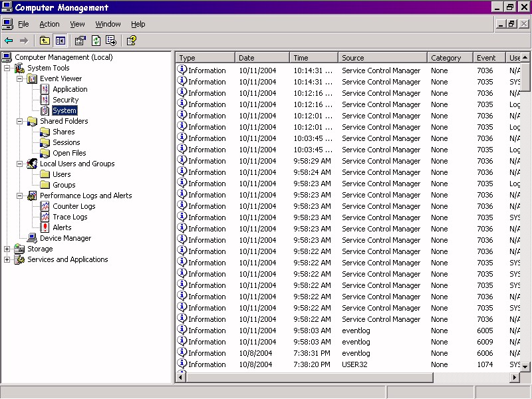Open the Help menu
Image resolution: width=532 pixels, height=399 pixels.
[x=138, y=24]
